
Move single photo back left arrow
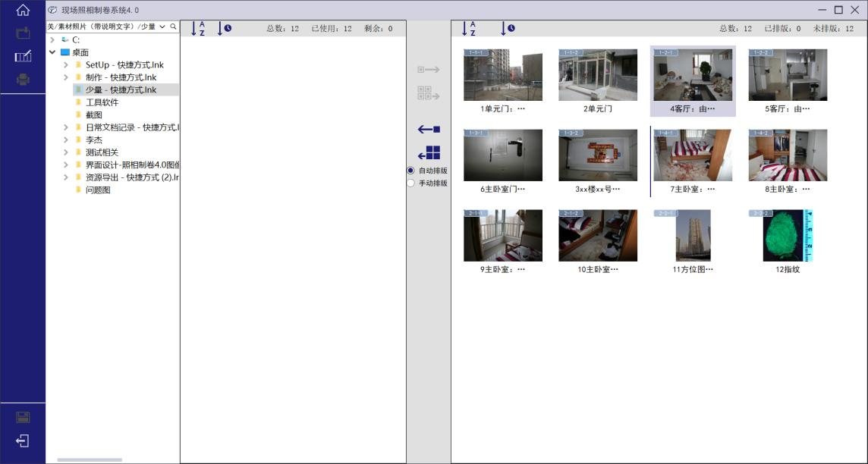coord(429,130)
